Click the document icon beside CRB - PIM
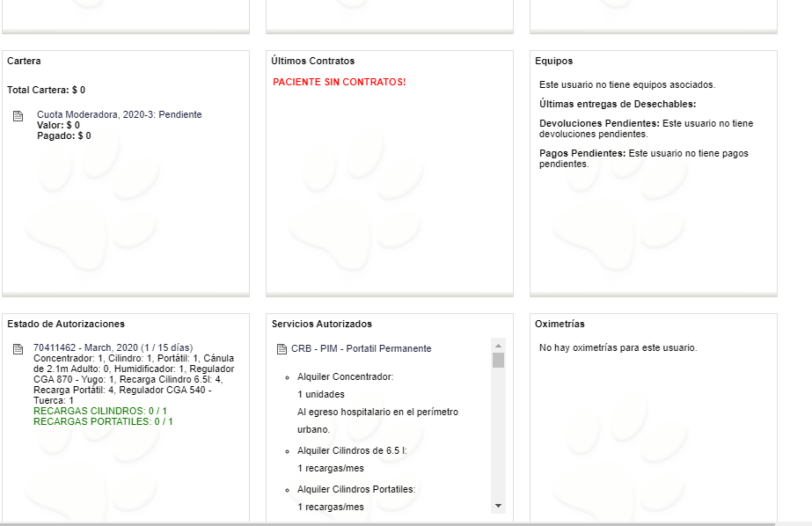Image resolution: width=812 pixels, height=526 pixels. [282, 349]
